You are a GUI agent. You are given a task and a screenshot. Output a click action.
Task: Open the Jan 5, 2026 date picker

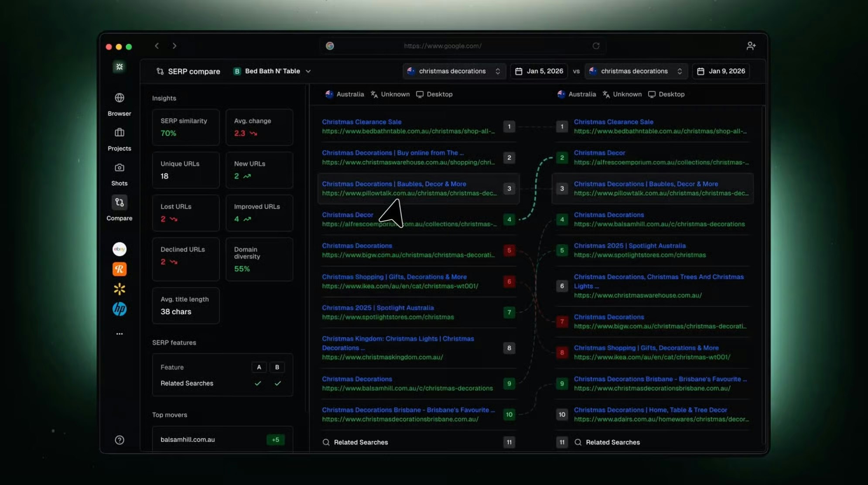click(539, 71)
